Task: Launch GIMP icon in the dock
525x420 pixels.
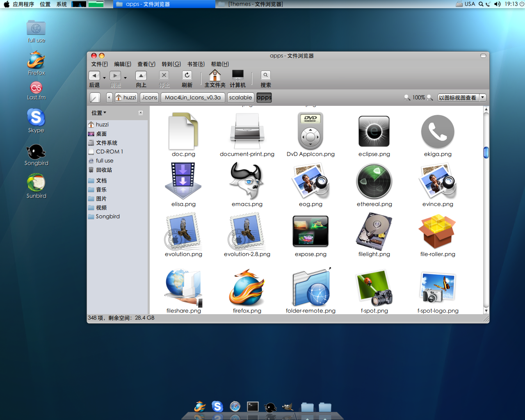Action: tap(288, 406)
